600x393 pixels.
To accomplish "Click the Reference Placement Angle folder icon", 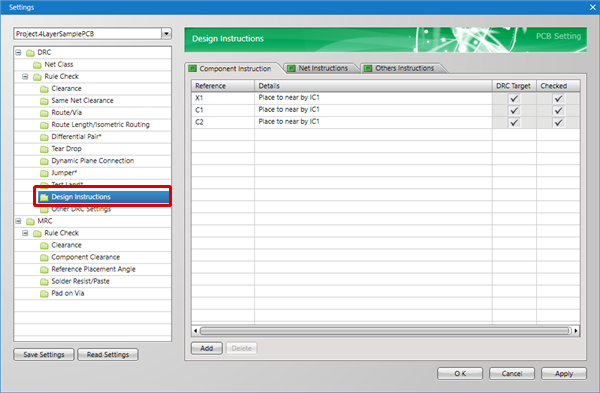I will [44, 269].
